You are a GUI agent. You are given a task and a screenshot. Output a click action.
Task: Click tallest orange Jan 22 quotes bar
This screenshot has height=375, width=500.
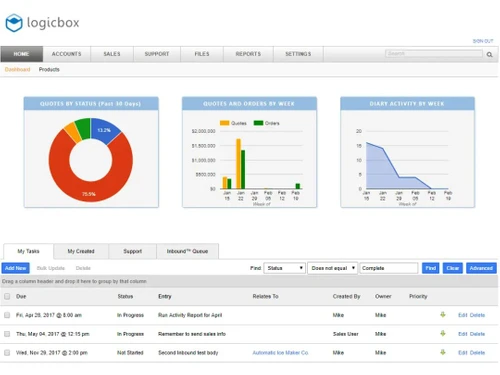pos(238,164)
